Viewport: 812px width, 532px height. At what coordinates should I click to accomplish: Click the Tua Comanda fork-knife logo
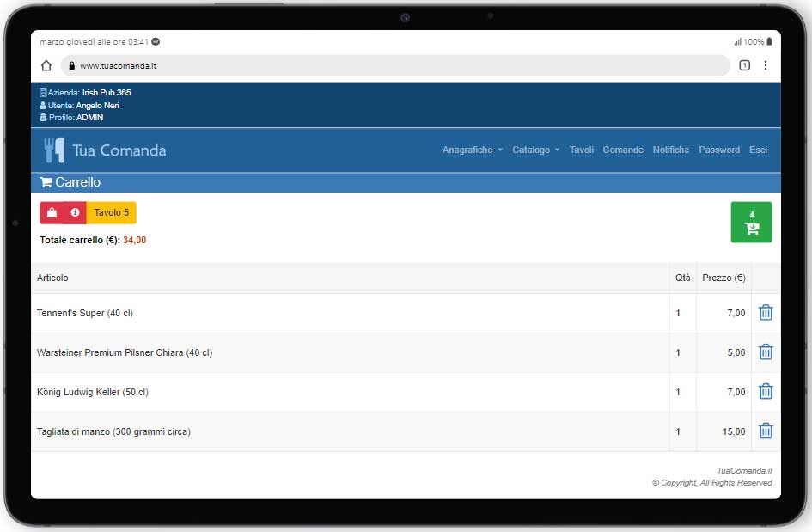click(54, 150)
